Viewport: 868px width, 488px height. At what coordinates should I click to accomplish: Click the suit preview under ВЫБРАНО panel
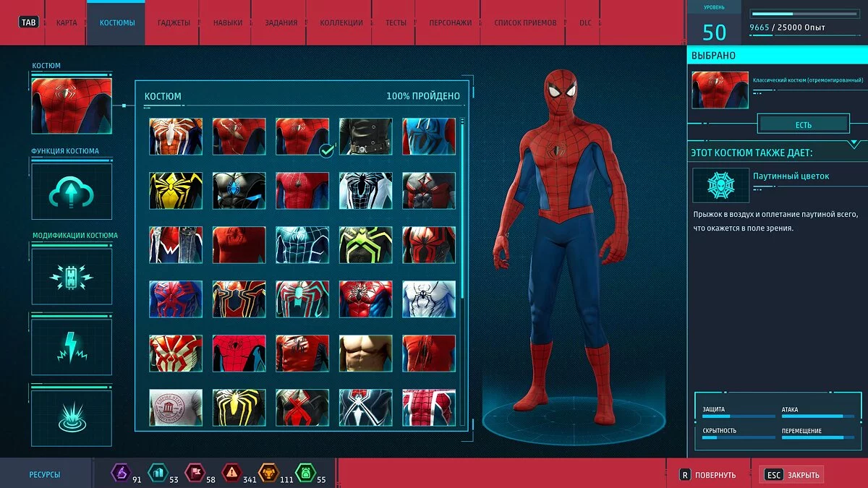coord(720,87)
